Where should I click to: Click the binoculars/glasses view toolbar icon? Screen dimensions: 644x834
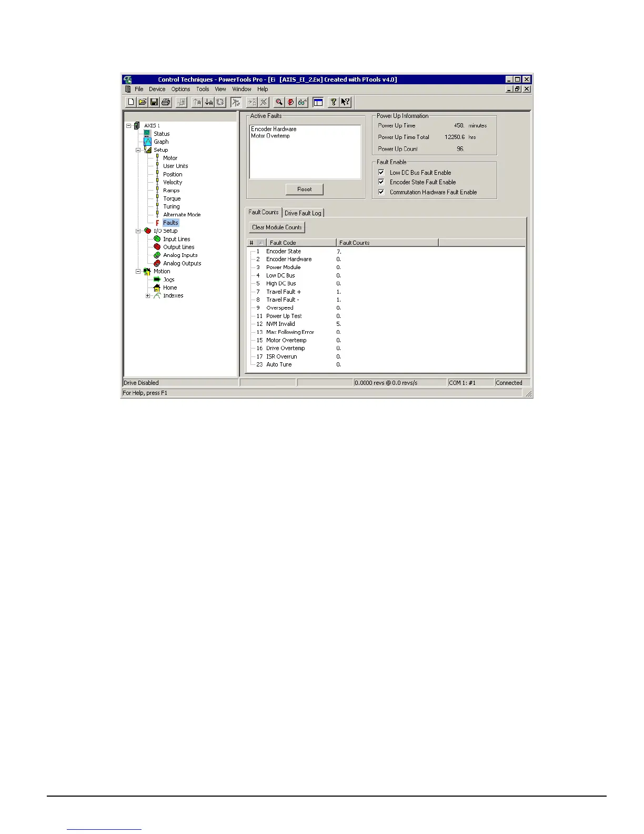pos(303,102)
